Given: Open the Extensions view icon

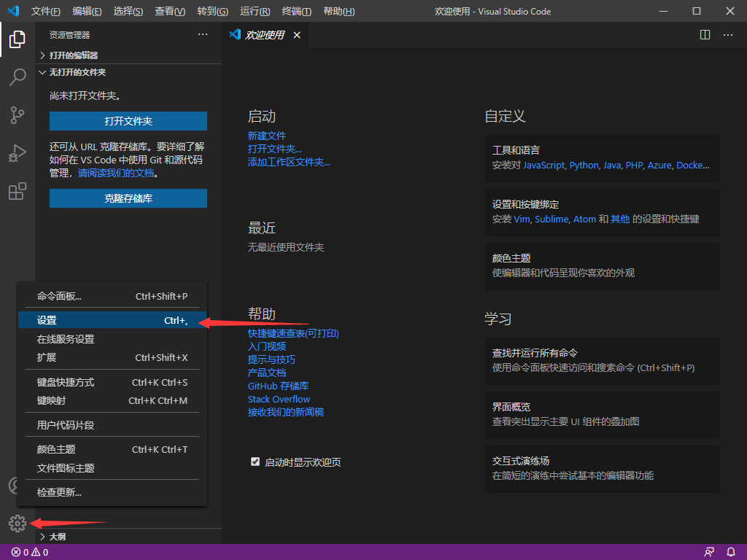Looking at the screenshot, I should pos(18,192).
